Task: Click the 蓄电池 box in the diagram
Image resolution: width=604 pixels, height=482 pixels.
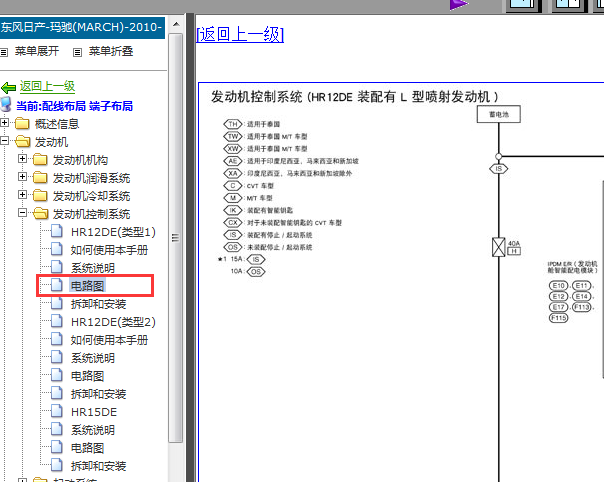Action: click(x=498, y=114)
